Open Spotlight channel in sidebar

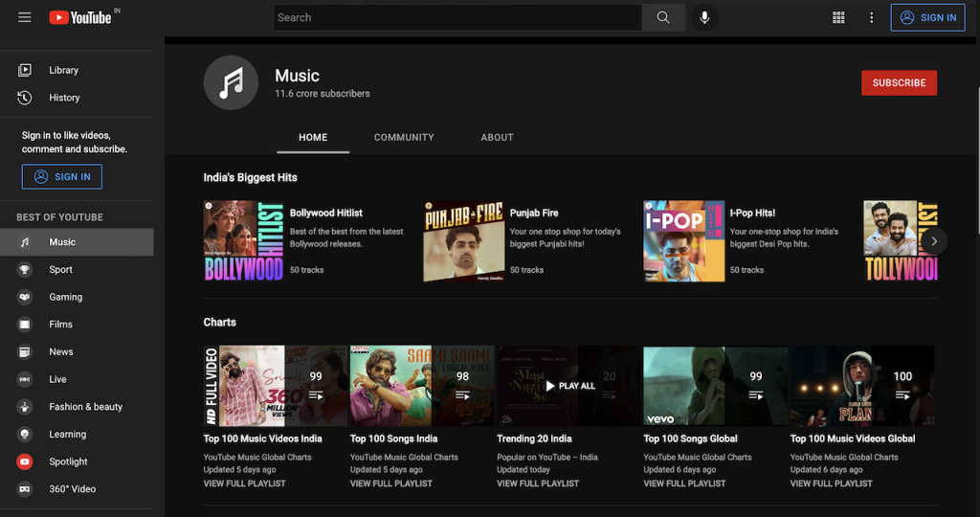(77, 462)
